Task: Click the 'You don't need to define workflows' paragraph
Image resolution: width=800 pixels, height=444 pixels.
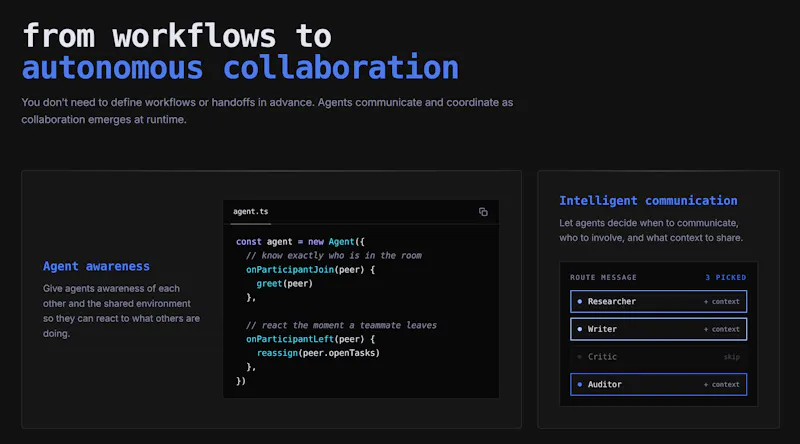Action: click(x=267, y=111)
